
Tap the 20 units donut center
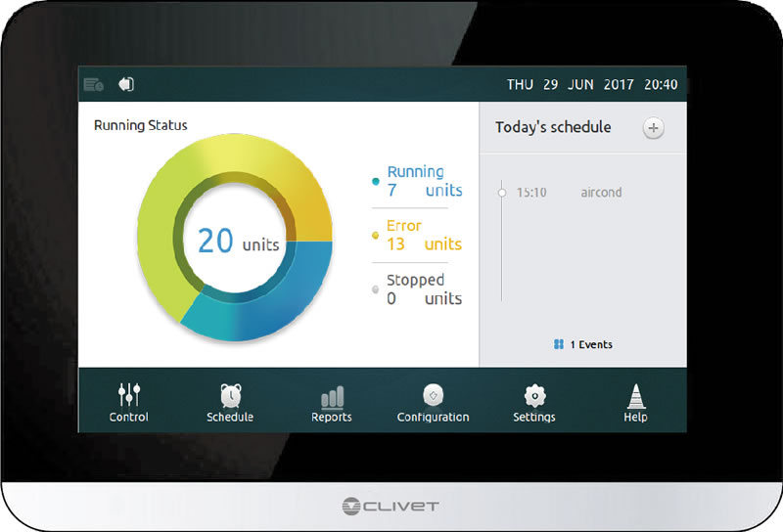(238, 241)
